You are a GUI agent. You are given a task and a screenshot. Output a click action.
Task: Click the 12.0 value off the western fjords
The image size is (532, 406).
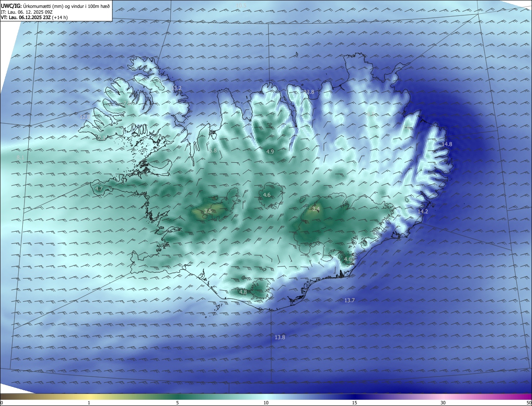coord(84,117)
